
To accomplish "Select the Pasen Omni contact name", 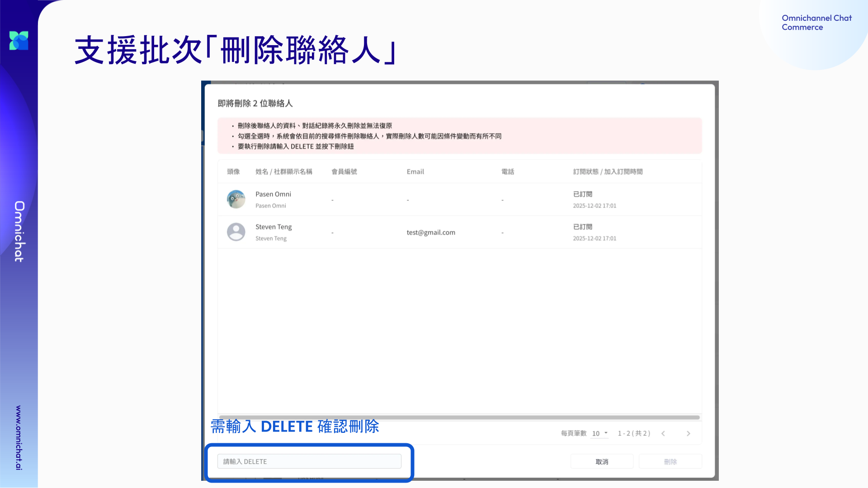I will click(273, 194).
